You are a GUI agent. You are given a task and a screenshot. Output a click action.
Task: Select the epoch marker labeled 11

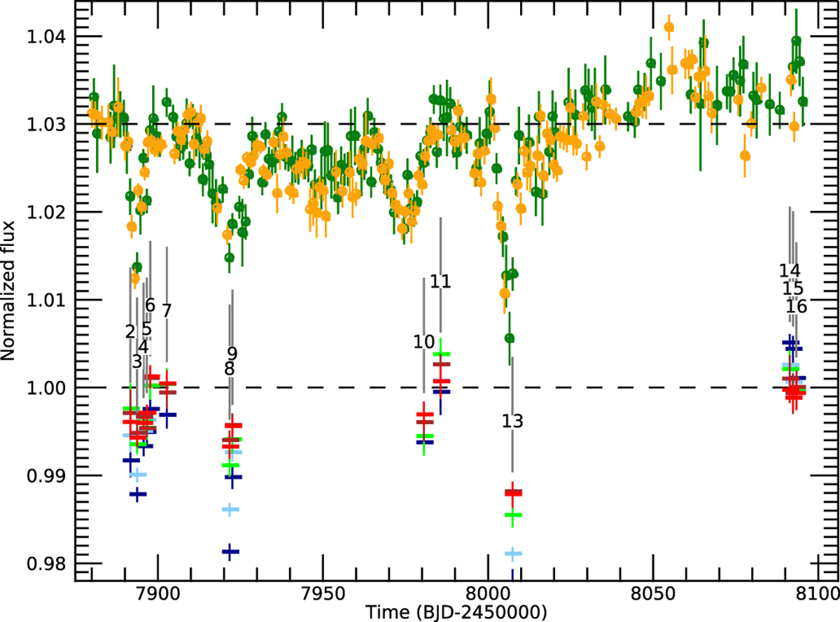tap(440, 282)
